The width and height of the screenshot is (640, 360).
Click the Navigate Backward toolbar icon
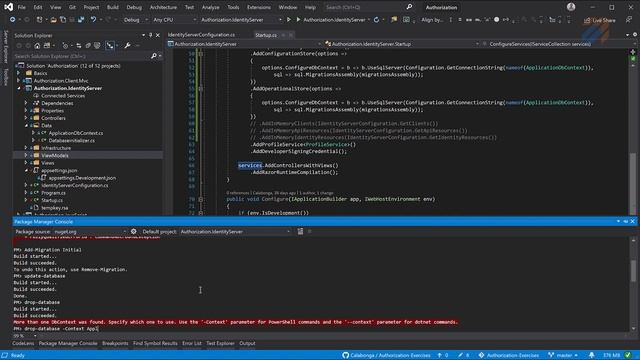click(13, 20)
